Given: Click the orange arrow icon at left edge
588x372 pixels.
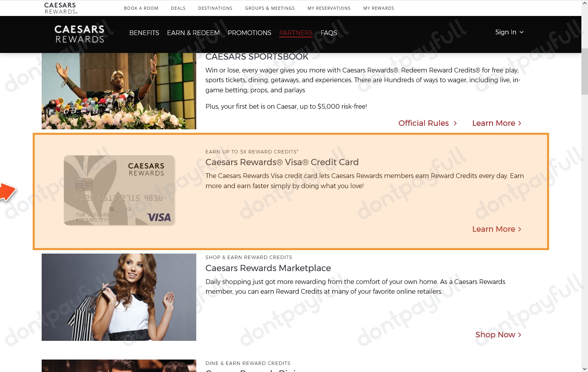Looking at the screenshot, I should (x=7, y=192).
